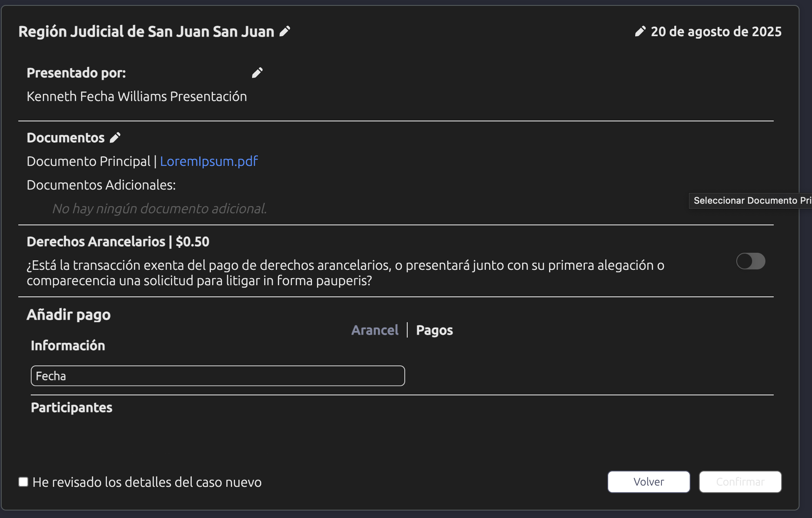Click the pencil icon next to Documentos
Image resolution: width=812 pixels, height=518 pixels.
115,138
